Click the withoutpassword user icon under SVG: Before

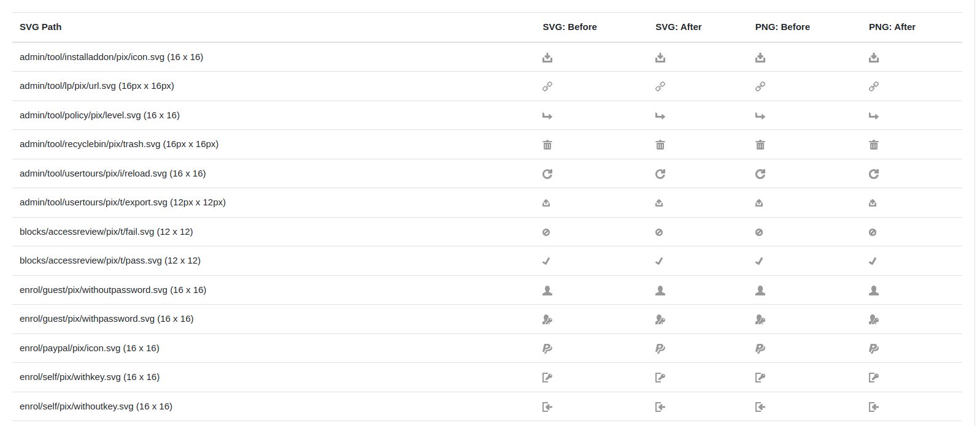tap(547, 291)
